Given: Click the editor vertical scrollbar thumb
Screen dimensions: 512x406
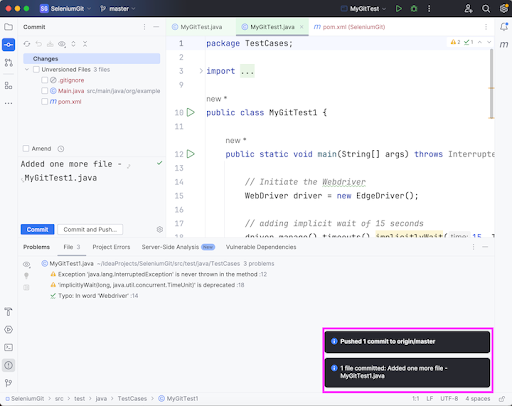Looking at the screenshot, I should (x=491, y=83).
